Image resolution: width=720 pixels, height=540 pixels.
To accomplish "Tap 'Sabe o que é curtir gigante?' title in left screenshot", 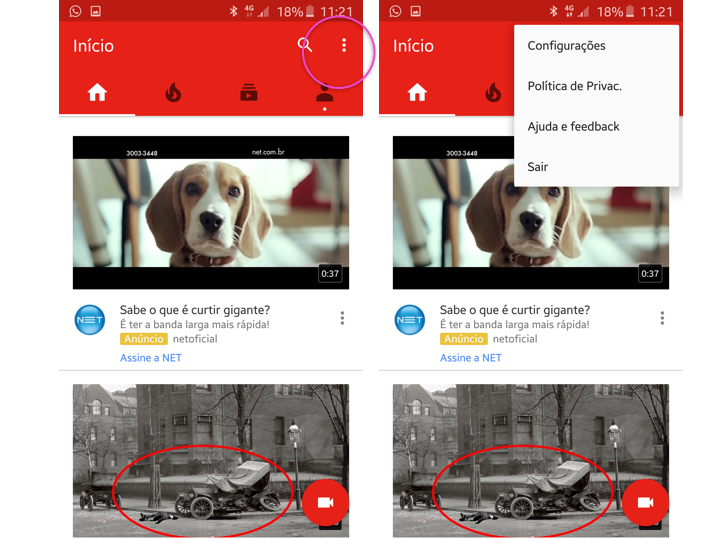I will click(195, 310).
